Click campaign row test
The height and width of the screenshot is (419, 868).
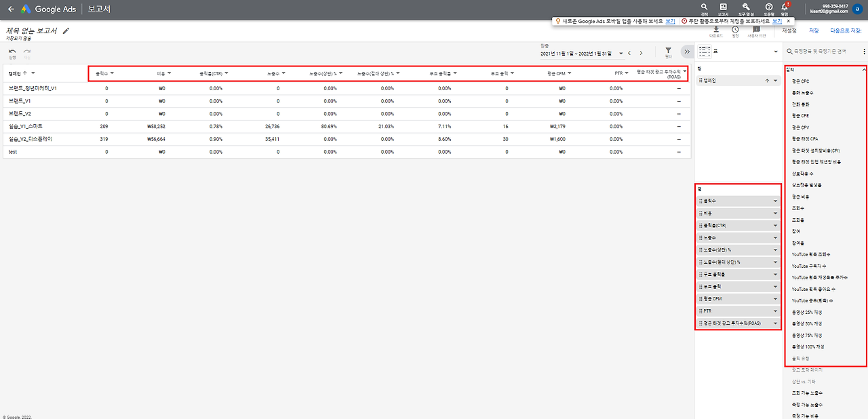click(x=13, y=151)
